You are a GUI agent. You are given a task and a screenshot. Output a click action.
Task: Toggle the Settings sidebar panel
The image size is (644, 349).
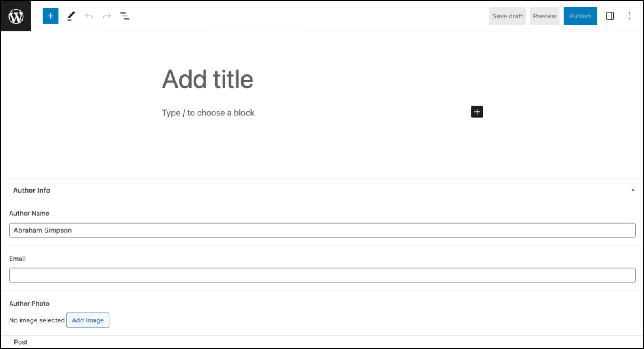pyautogui.click(x=610, y=16)
